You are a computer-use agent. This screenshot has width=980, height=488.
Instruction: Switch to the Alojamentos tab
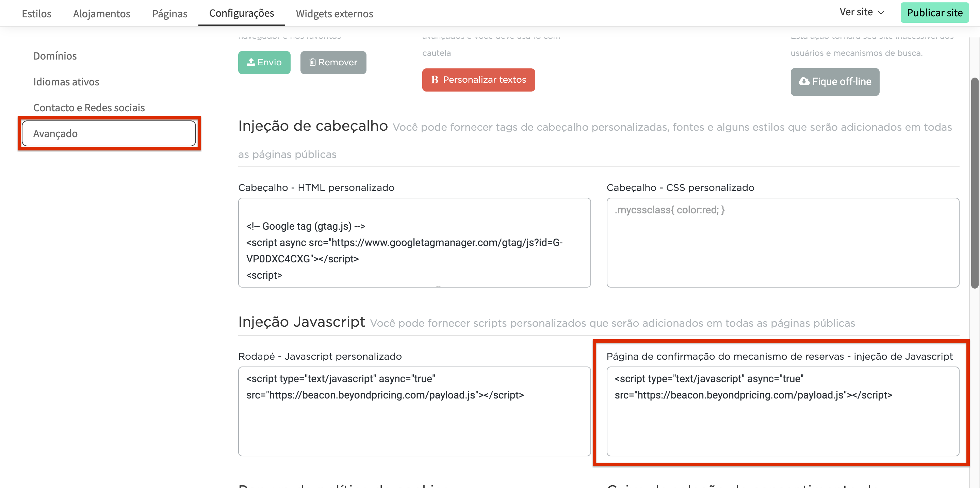[x=102, y=14]
